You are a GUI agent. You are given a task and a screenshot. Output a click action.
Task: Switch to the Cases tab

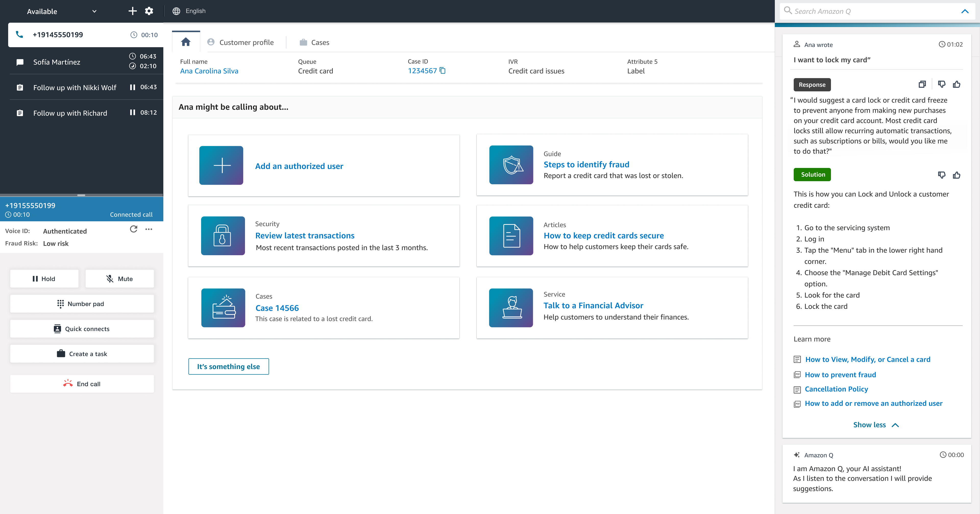click(320, 42)
